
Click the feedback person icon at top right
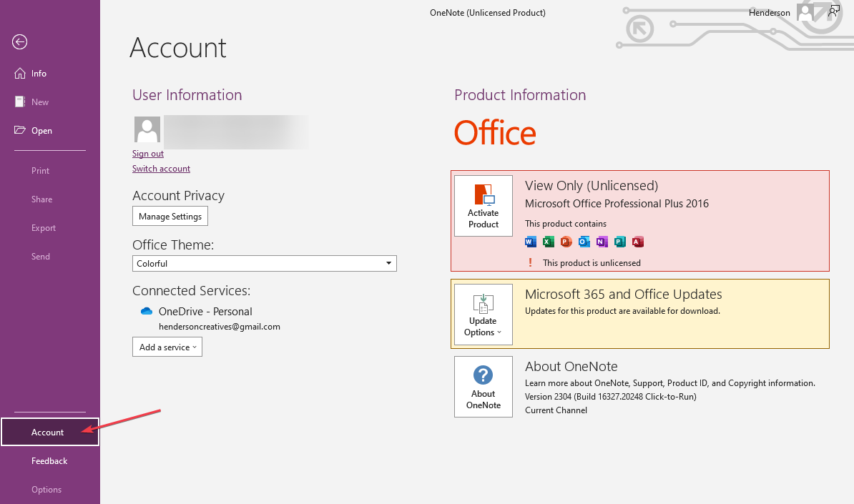tap(833, 11)
